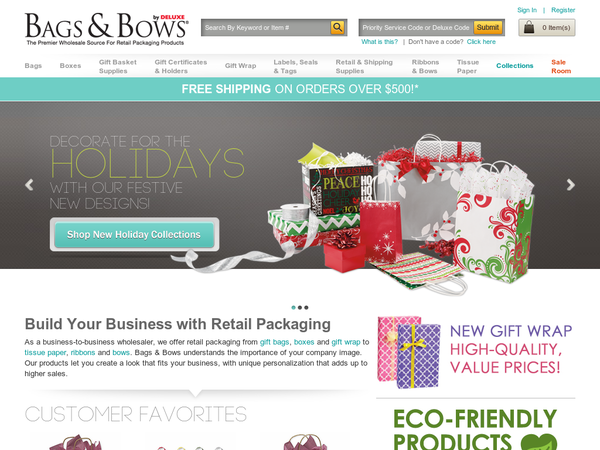Submit the priority service code

pos(488,28)
